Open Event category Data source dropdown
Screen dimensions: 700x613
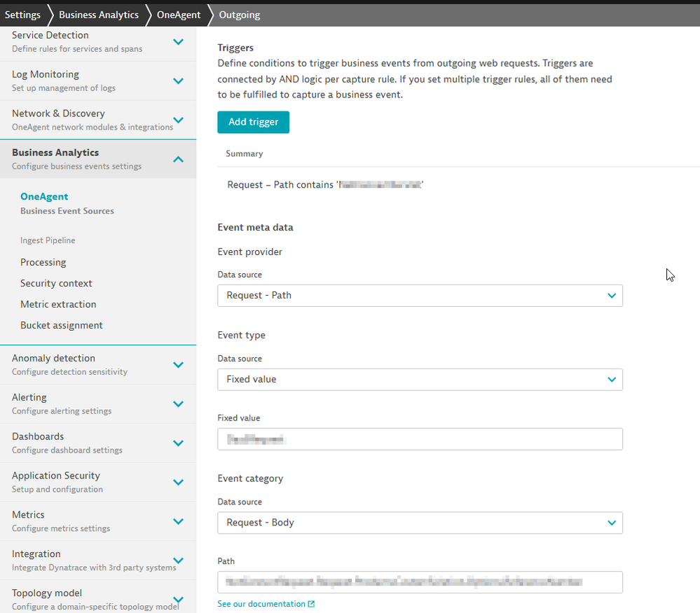coord(420,523)
